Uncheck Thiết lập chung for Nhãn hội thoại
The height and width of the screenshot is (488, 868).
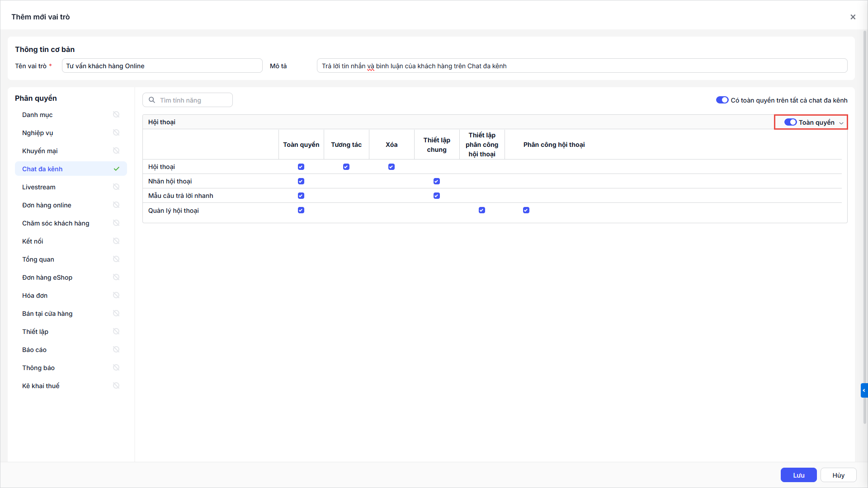click(x=437, y=181)
